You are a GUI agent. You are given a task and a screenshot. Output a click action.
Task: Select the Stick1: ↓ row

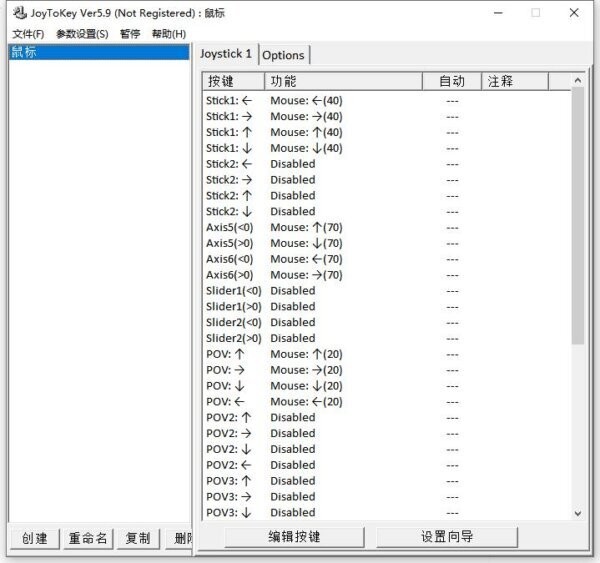[386, 148]
